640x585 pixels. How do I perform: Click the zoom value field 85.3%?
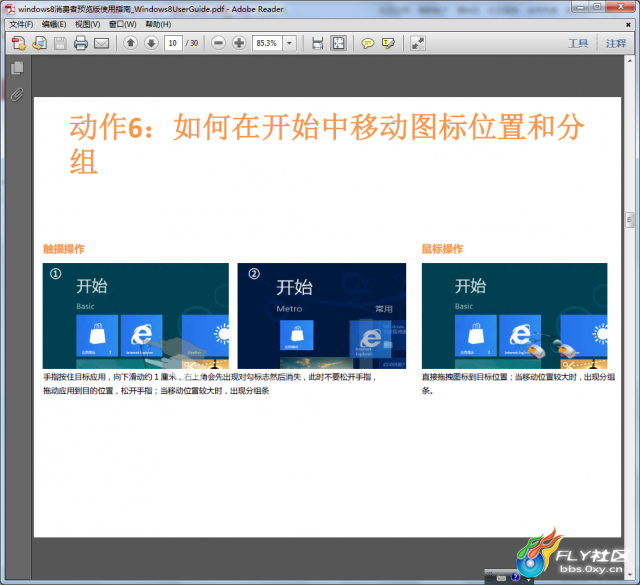click(267, 43)
